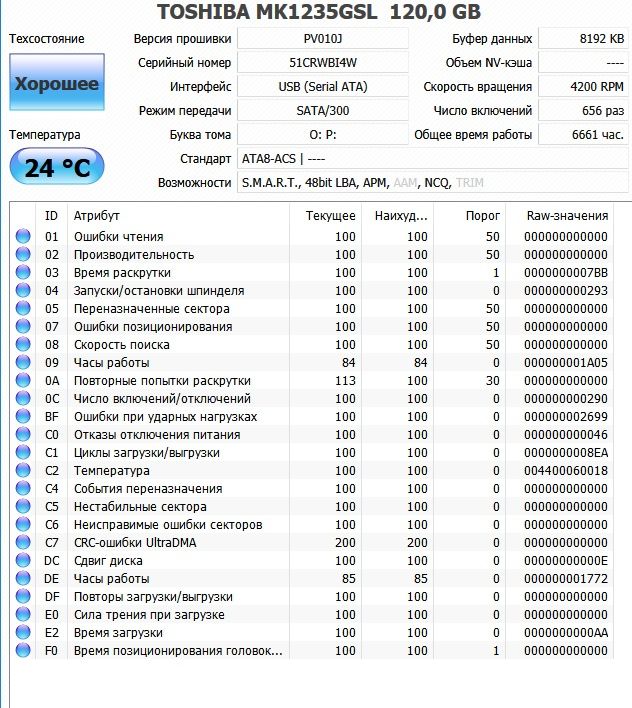Click the status orb for CRC-ошибки UltraDMA

pyautogui.click(x=23, y=542)
